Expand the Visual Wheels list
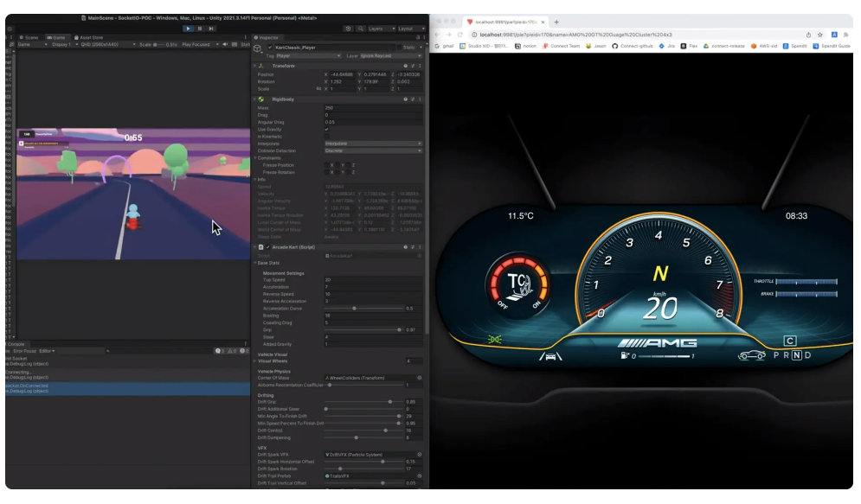Screen dimensions: 861x504 click(255, 360)
